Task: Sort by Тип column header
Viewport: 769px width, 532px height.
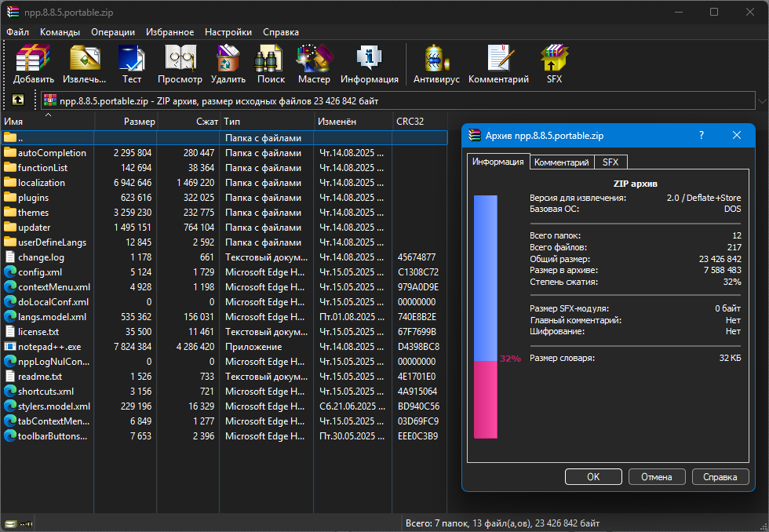Action: 267,121
